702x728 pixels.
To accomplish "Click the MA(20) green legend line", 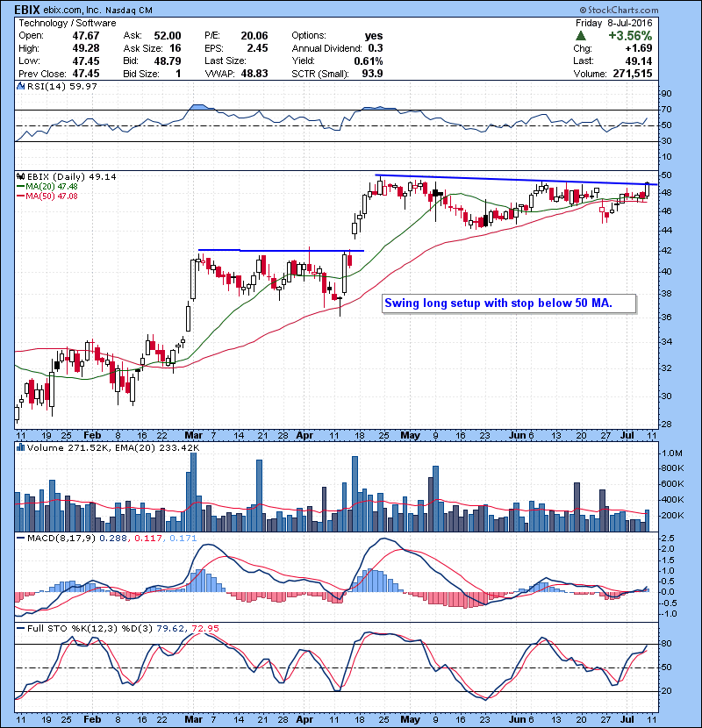I will point(20,187).
